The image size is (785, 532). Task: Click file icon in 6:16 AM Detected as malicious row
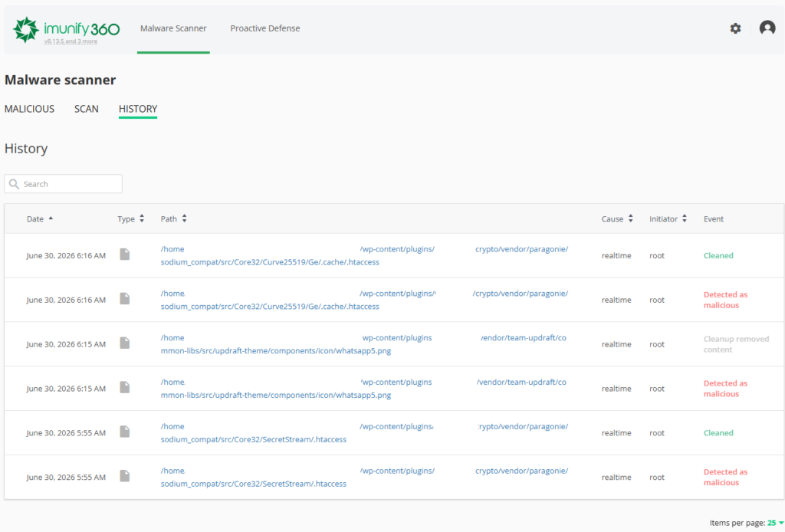125,299
